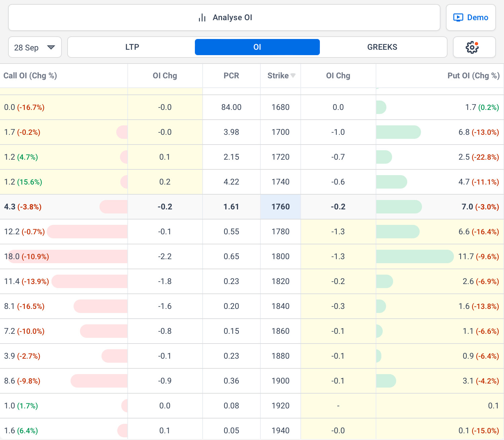Open settings gear icon
The height and width of the screenshot is (440, 504).
point(472,47)
